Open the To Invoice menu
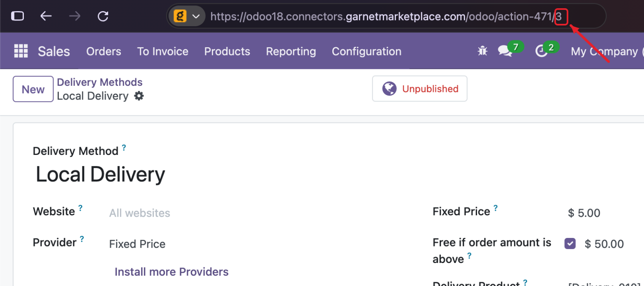Viewport: 644px width, 286px height. click(x=163, y=51)
